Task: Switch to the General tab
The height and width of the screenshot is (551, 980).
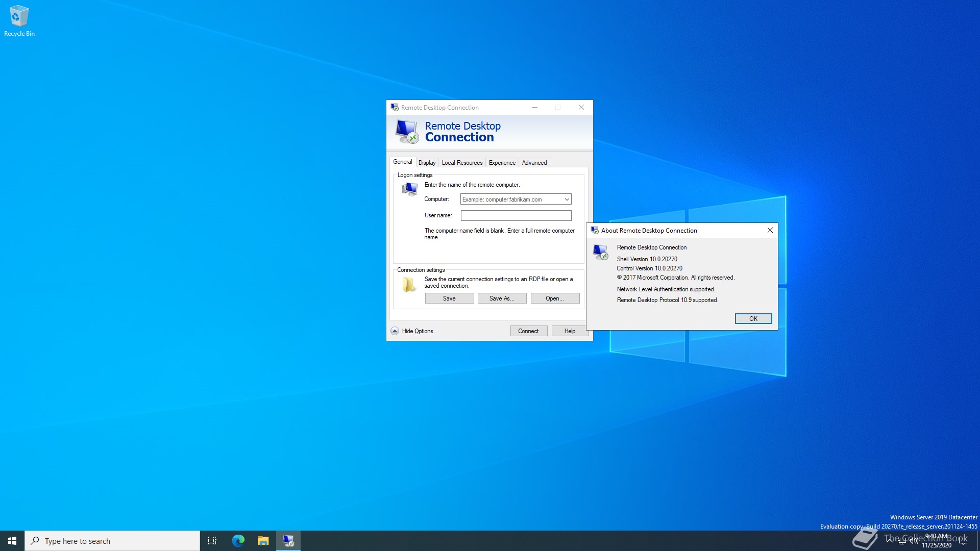Action: coord(402,162)
